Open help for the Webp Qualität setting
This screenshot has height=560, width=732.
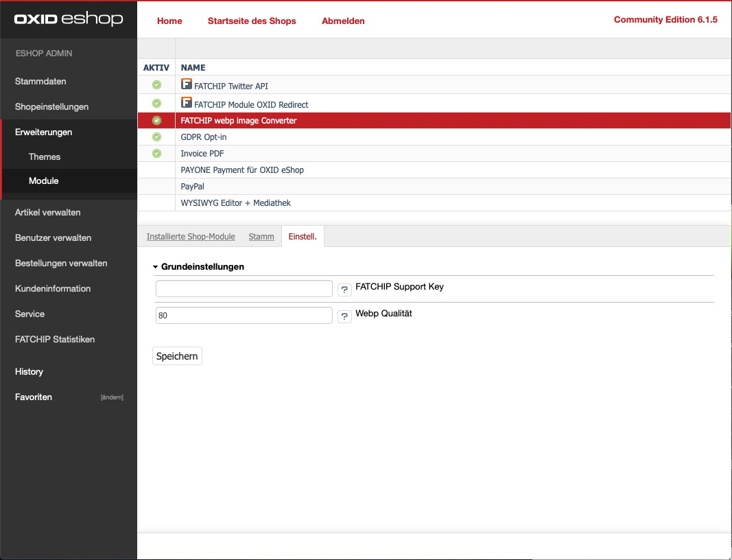pos(344,316)
